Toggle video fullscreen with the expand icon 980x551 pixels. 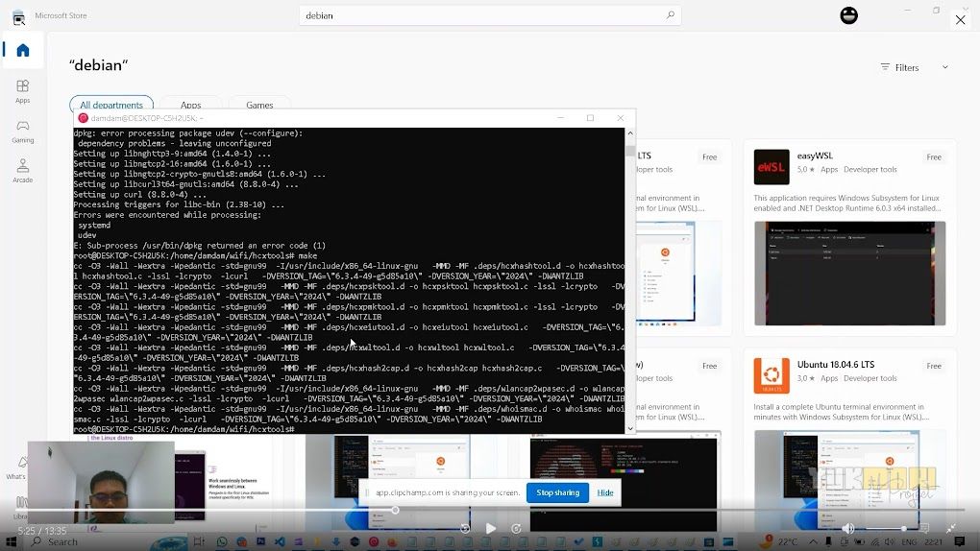(950, 529)
